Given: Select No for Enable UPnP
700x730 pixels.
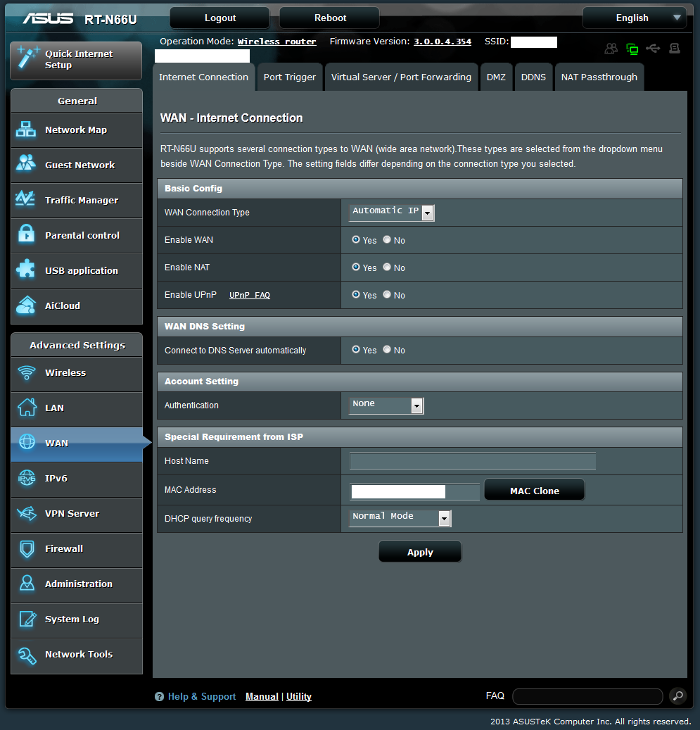Looking at the screenshot, I should point(387,294).
